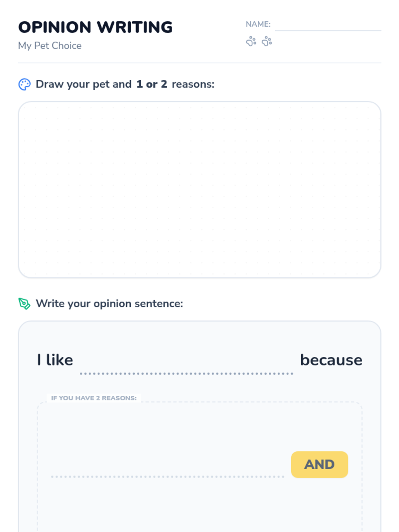Click the word "reasons:" in the drawing heading

pyautogui.click(x=193, y=84)
